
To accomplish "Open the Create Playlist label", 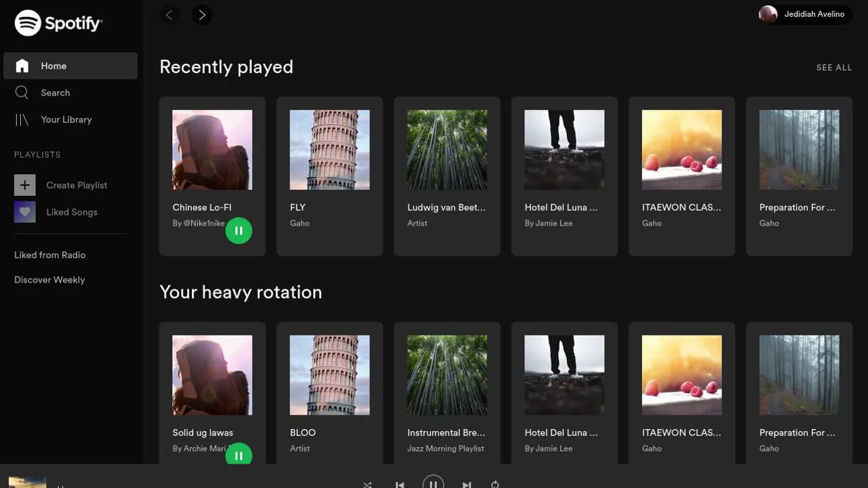I will 77,185.
